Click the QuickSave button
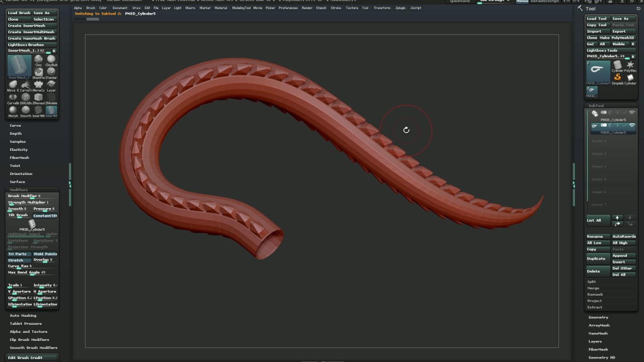 click(460, 2)
